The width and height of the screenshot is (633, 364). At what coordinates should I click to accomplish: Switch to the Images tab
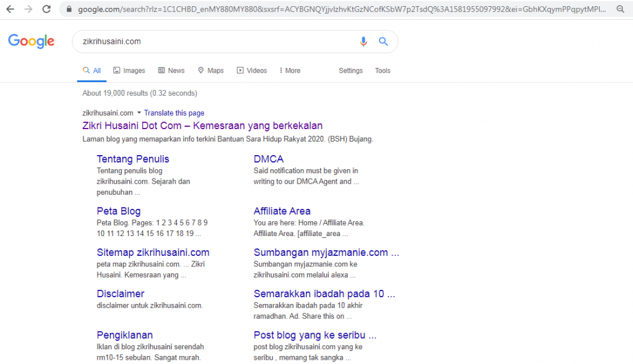pos(129,70)
